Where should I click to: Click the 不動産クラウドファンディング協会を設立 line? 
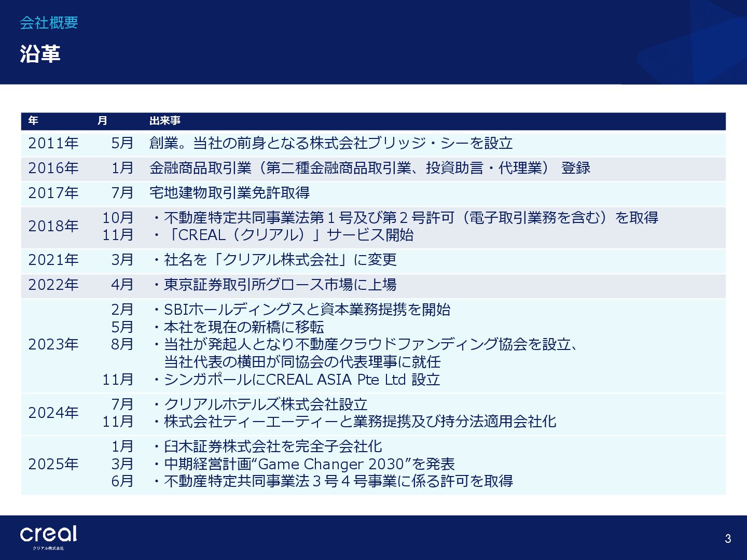pyautogui.click(x=365, y=344)
